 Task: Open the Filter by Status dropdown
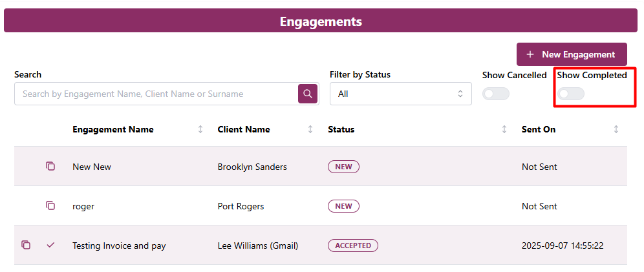click(x=400, y=94)
